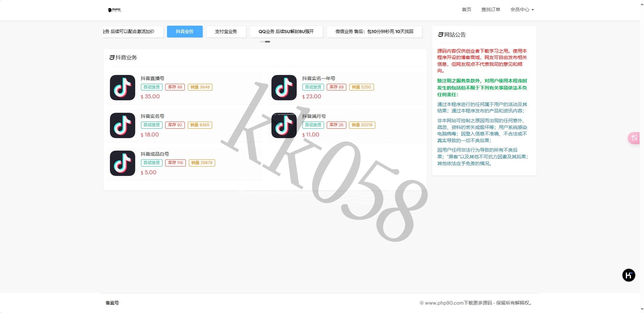
Task: Click the pink translate floating icon
Action: click(634, 138)
